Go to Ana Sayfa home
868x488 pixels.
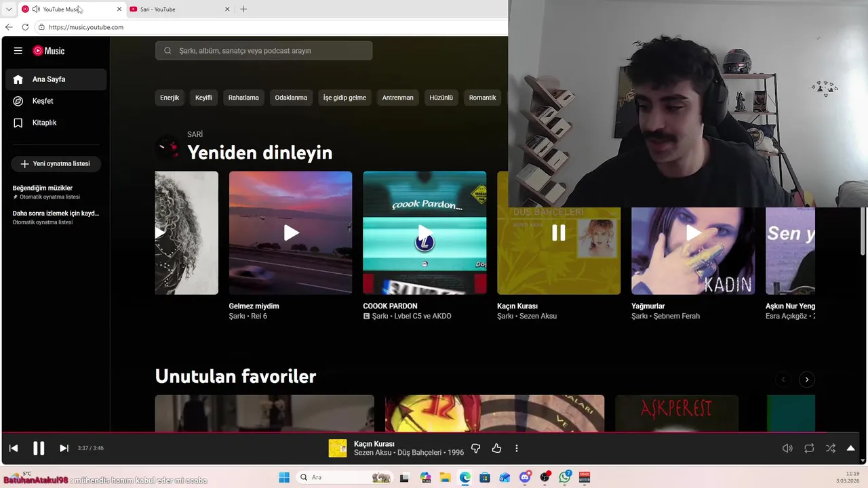tap(56, 79)
